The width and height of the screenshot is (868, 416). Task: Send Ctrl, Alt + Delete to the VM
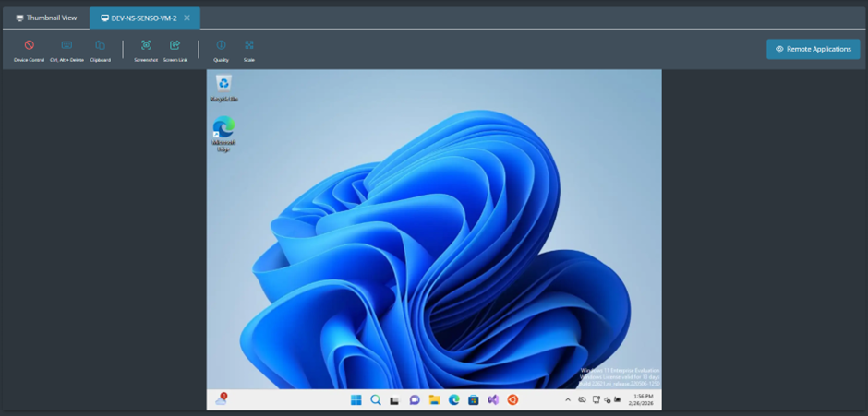click(66, 51)
